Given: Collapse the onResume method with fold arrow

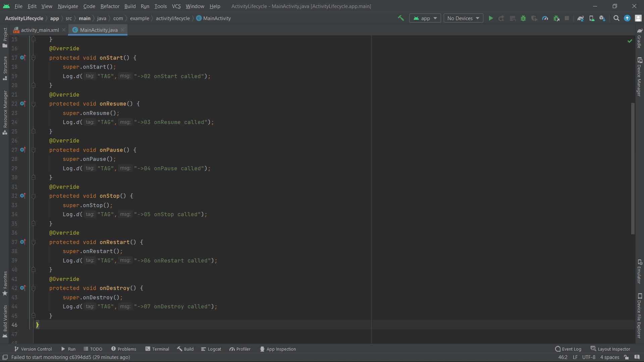Looking at the screenshot, I should [x=34, y=104].
